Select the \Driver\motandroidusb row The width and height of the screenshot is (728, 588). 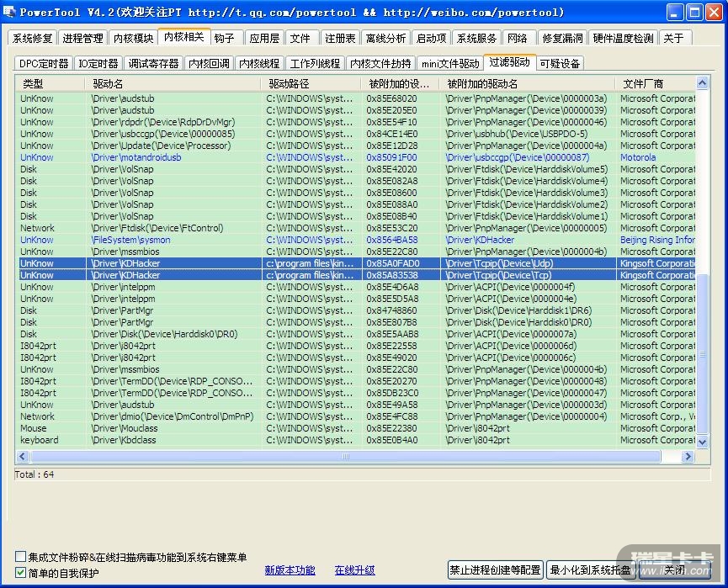(x=358, y=157)
